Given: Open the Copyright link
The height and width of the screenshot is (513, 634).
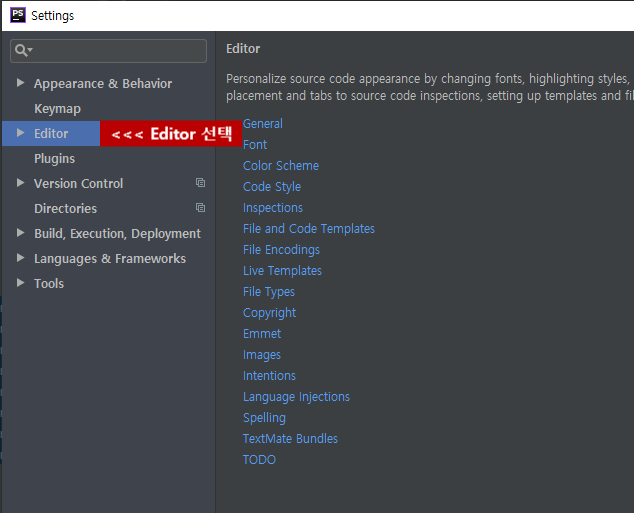Looking at the screenshot, I should pos(270,313).
